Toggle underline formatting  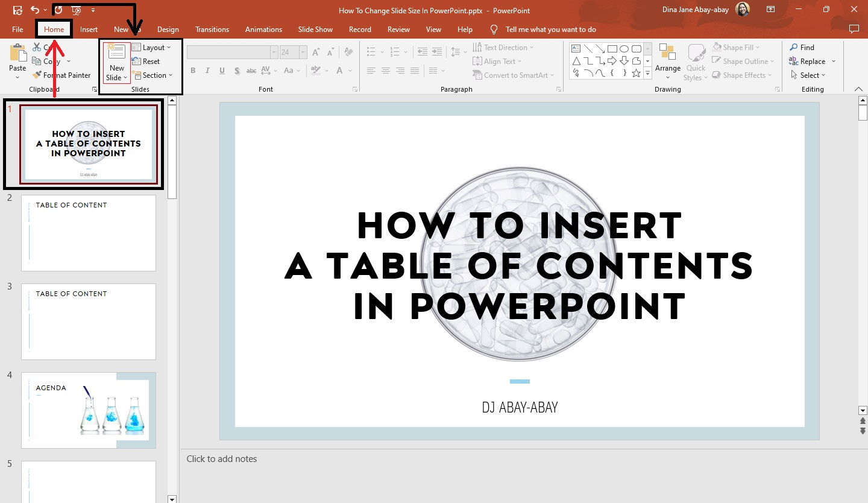(x=222, y=71)
